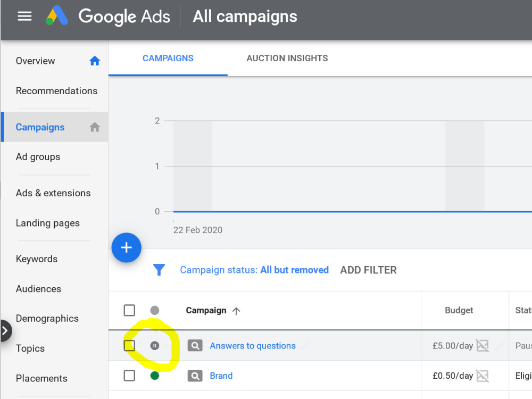Screen dimensions: 532x399
Task: Switch to the Auction Insights tab
Action: coord(287,59)
